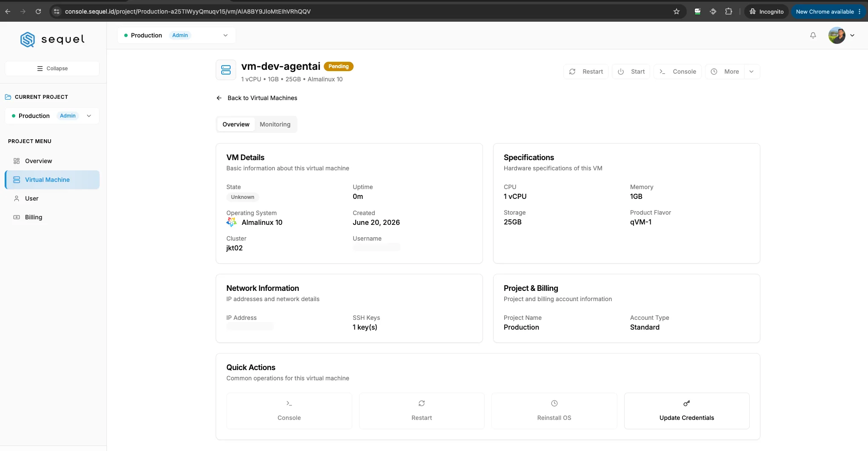Click the browser address bar URL
Screen dimensions: 868x451
(x=188, y=11)
